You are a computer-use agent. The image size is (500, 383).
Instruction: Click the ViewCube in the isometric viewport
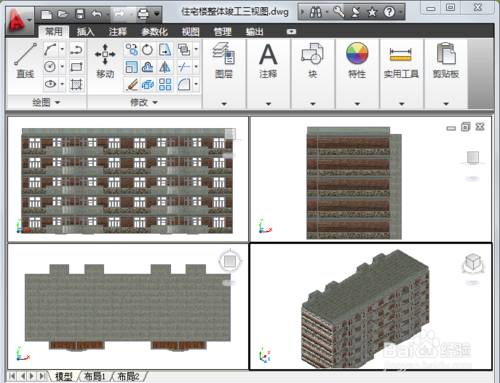tap(473, 263)
